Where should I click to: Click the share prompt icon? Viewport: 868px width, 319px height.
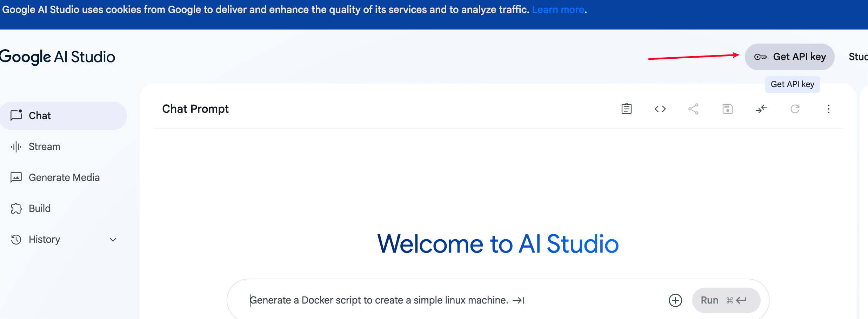pyautogui.click(x=693, y=109)
